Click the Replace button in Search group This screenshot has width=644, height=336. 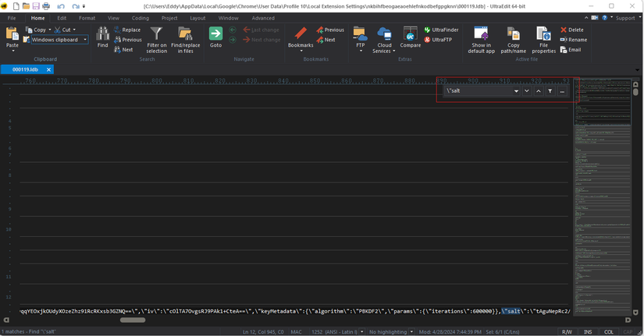(x=127, y=30)
